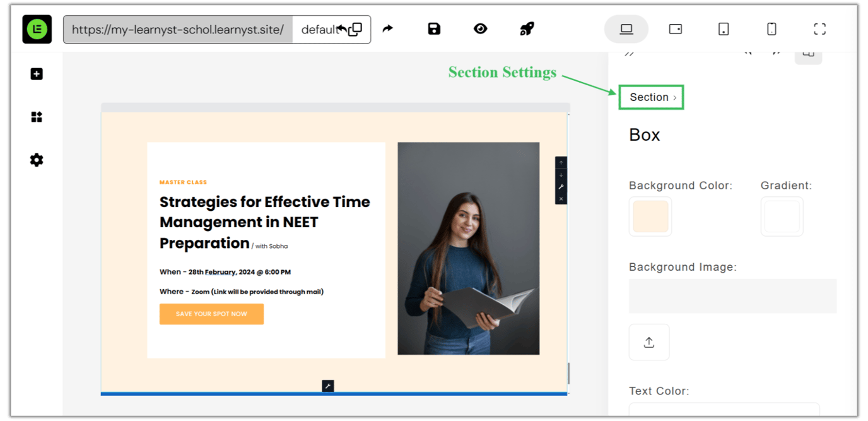The height and width of the screenshot is (421, 868).
Task: Open the settings gear in left sidebar
Action: tap(37, 160)
